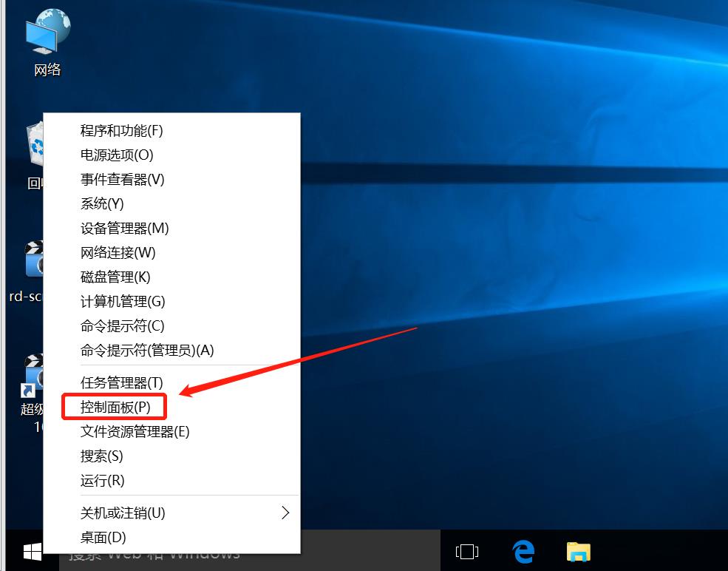
Task: Click 命令提示符(管理员)(A) entry
Action: tap(146, 351)
